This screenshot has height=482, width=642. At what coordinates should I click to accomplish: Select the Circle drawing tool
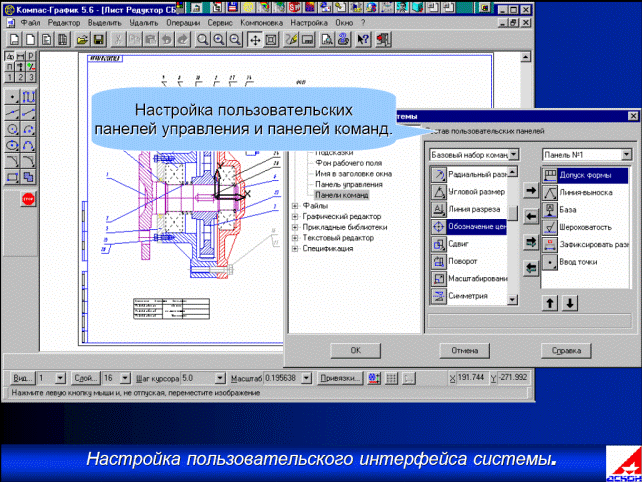tap(12, 129)
